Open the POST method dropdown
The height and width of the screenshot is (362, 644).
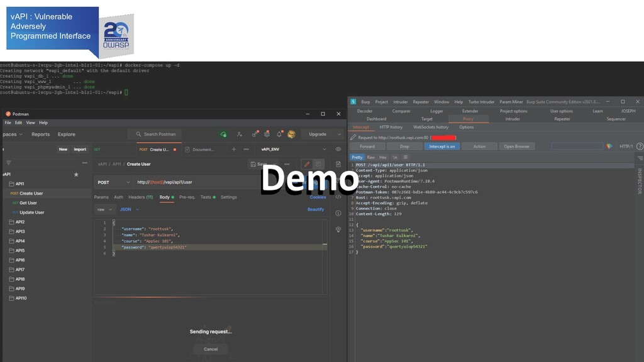click(x=113, y=182)
